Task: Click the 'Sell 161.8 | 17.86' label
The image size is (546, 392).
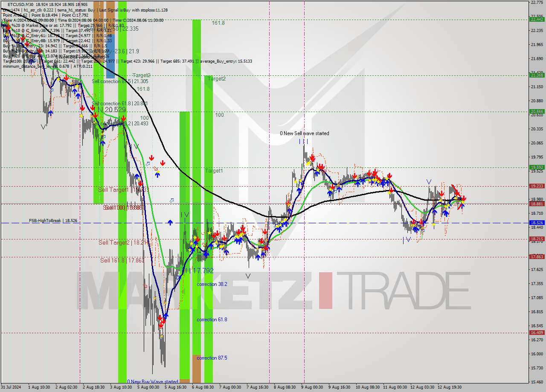Action: (122, 260)
